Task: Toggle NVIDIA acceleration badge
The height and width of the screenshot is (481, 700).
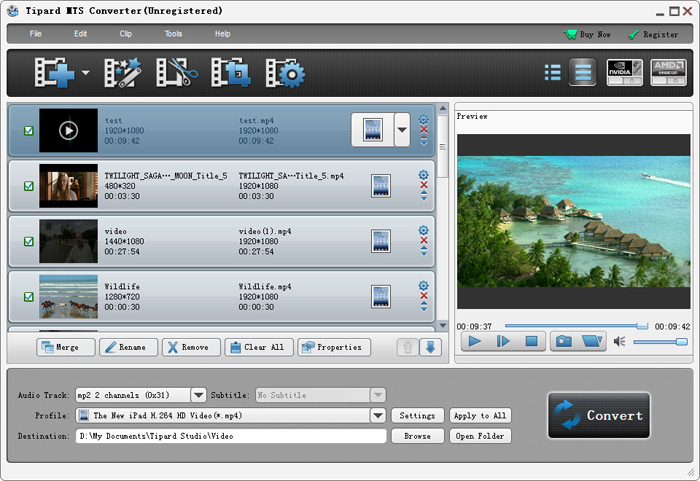Action: tap(625, 72)
